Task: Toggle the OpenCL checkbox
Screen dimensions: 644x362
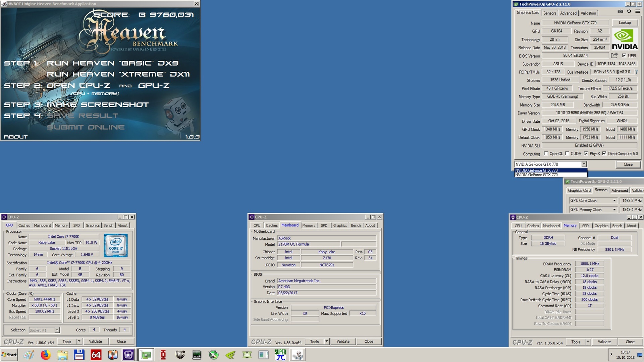Action: (546, 154)
